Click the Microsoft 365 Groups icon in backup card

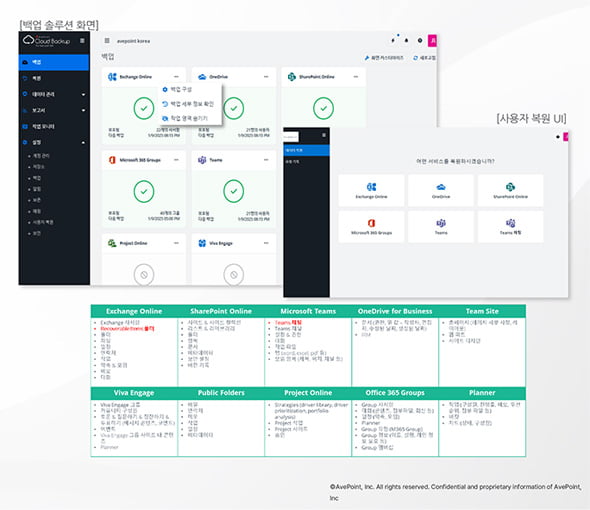(112, 160)
